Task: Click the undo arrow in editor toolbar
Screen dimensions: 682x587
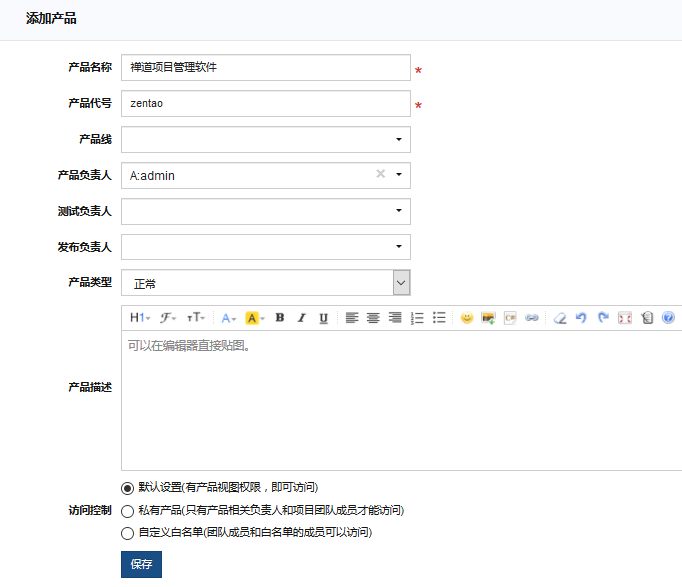Action: [x=581, y=318]
